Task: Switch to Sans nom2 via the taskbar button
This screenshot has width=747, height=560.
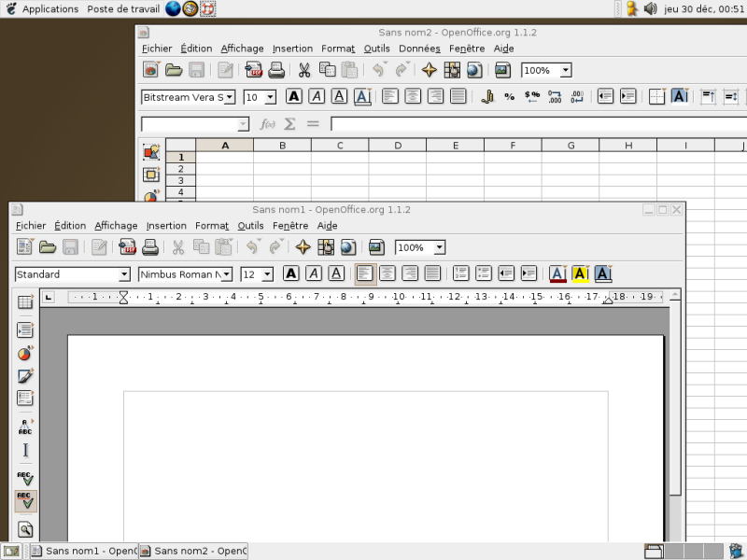Action: (193, 551)
